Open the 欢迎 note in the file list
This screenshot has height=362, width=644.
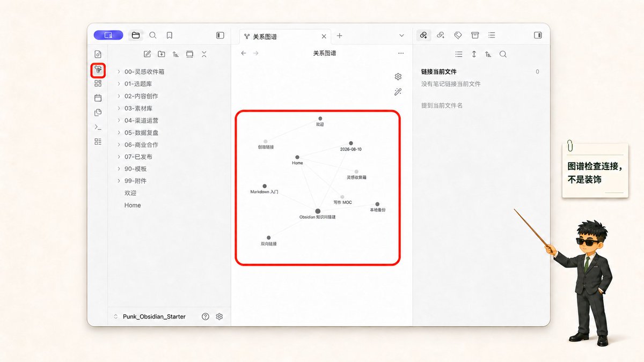coord(130,193)
